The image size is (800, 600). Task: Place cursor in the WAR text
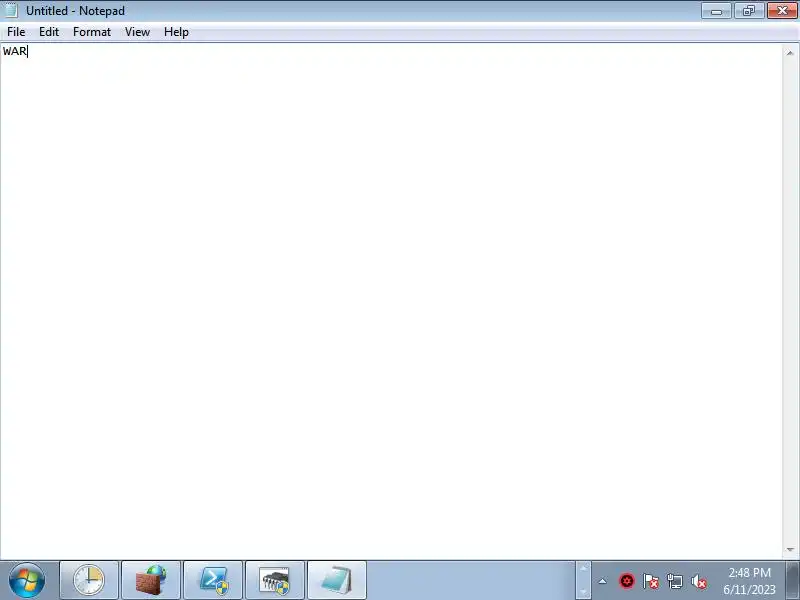pos(15,51)
